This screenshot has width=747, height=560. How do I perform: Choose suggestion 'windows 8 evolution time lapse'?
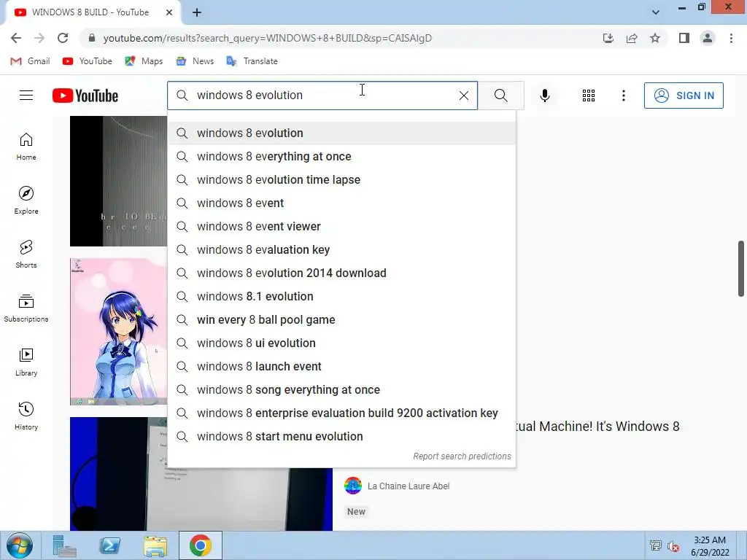pyautogui.click(x=341, y=179)
